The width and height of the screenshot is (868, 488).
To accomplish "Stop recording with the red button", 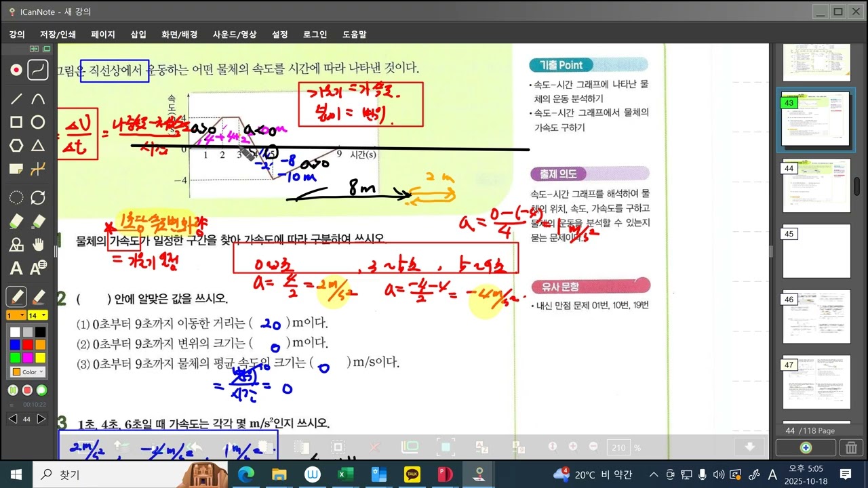I will (x=27, y=390).
